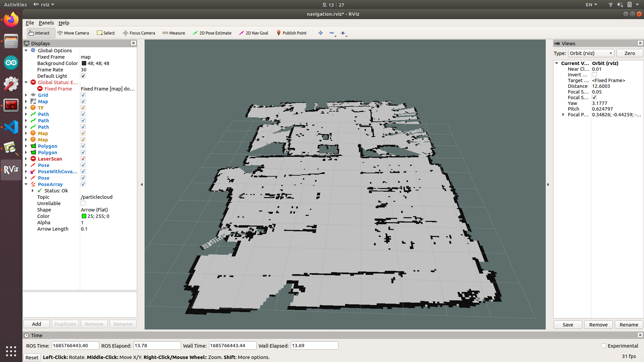Click the green PoseArray Color swatch
The width and height of the screenshot is (644, 362).
[84, 216]
